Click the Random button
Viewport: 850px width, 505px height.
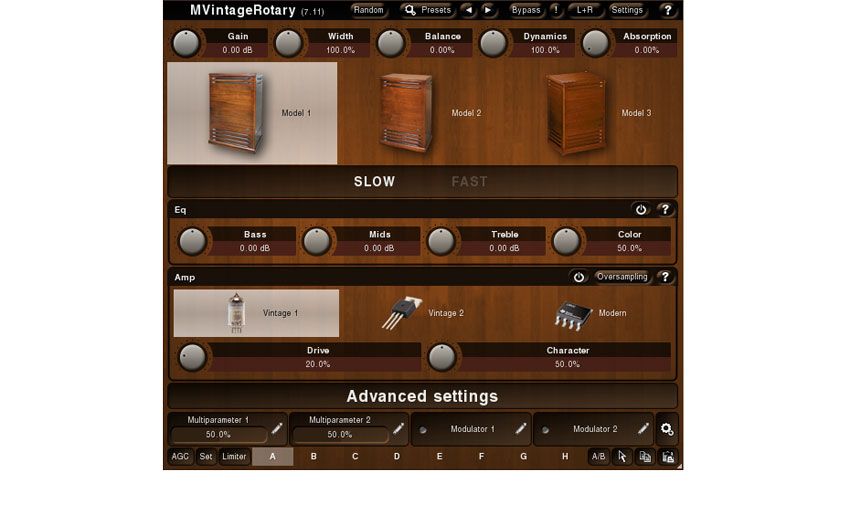[369, 10]
